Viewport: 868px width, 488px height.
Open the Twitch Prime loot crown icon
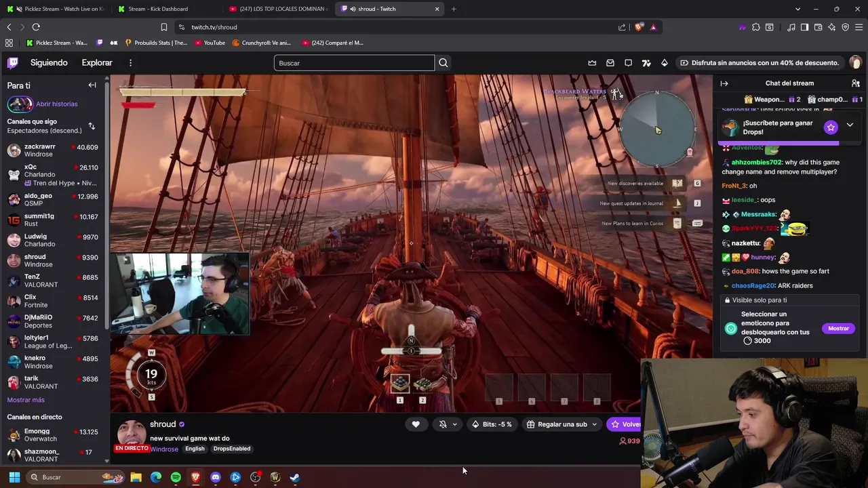pyautogui.click(x=592, y=63)
